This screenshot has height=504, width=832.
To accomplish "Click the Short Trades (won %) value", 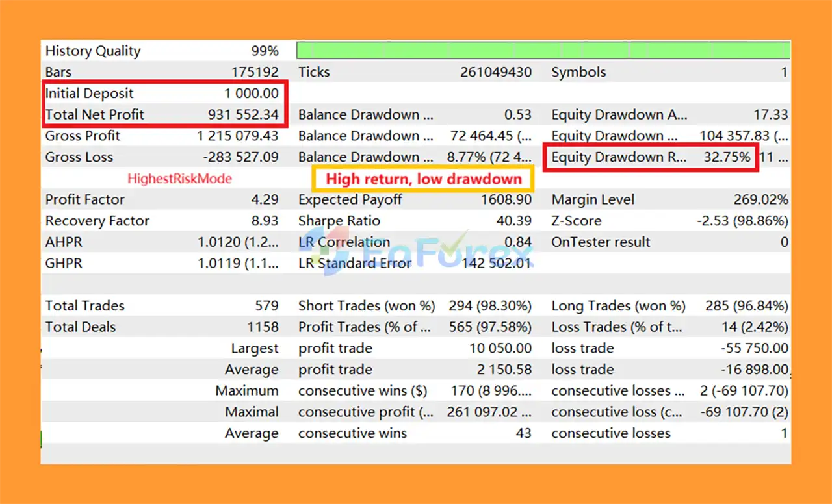I will [x=489, y=306].
